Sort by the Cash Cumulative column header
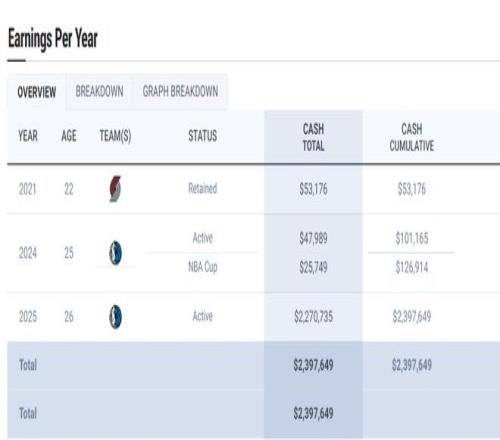 click(412, 137)
